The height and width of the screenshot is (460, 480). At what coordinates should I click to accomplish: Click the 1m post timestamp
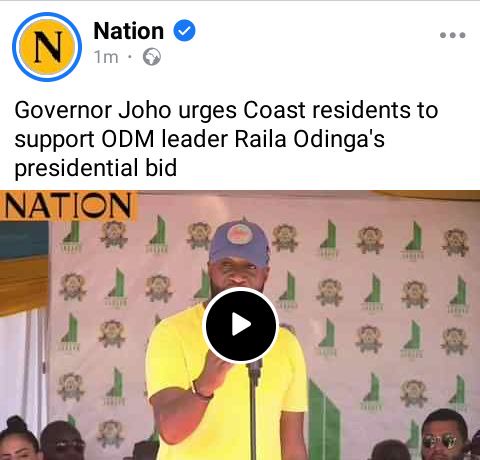click(x=106, y=57)
